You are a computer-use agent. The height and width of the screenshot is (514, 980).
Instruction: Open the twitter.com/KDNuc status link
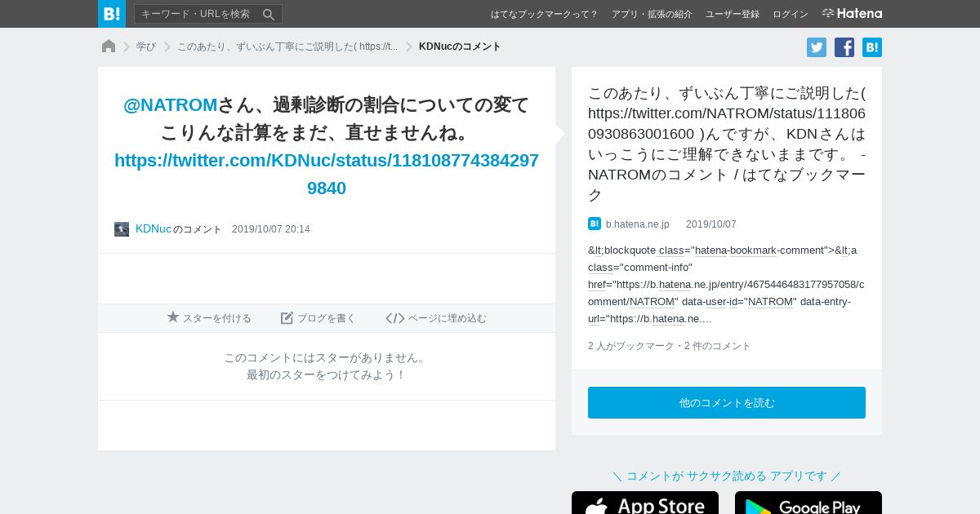coord(327,175)
